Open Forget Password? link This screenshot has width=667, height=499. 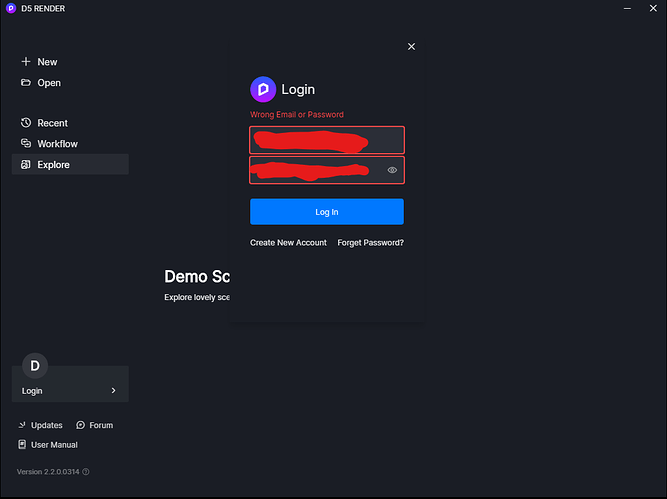[371, 242]
